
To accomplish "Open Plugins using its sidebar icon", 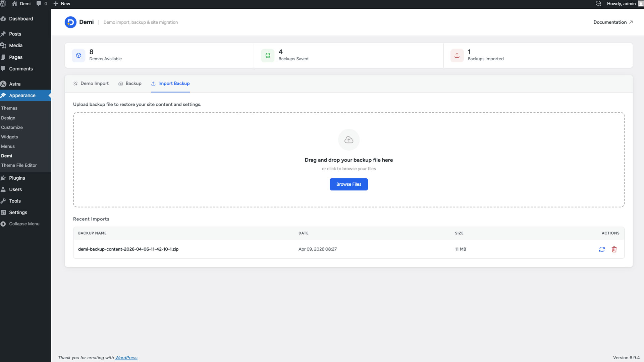I will point(3,178).
